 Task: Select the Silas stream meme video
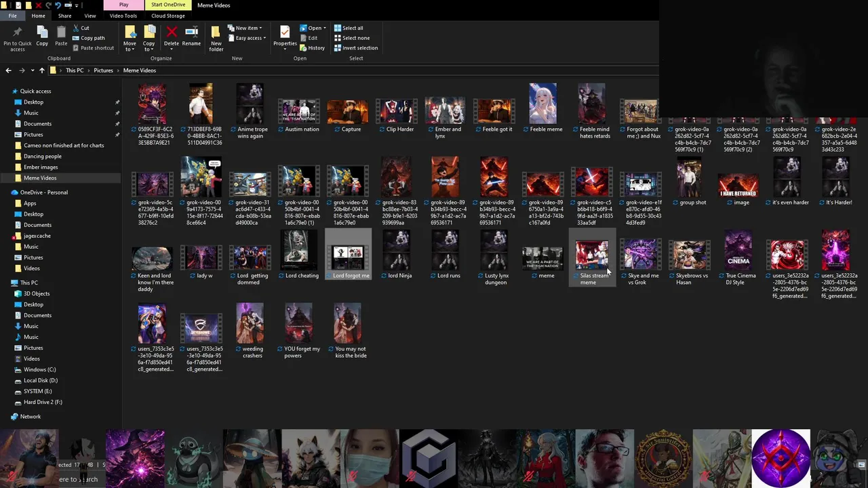592,259
